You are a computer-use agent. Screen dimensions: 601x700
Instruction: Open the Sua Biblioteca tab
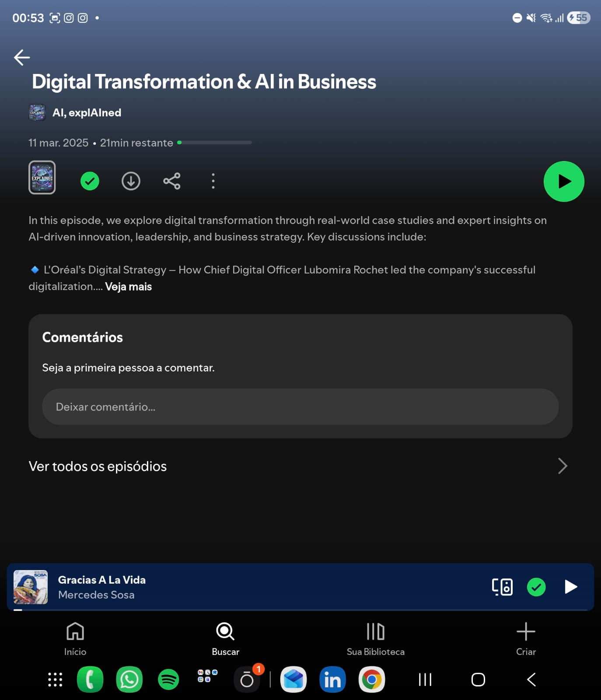coord(376,639)
